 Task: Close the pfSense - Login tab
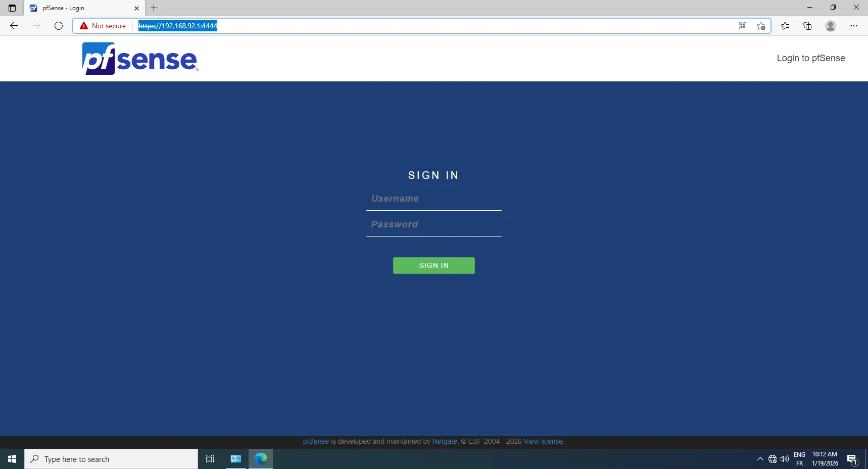click(x=136, y=8)
